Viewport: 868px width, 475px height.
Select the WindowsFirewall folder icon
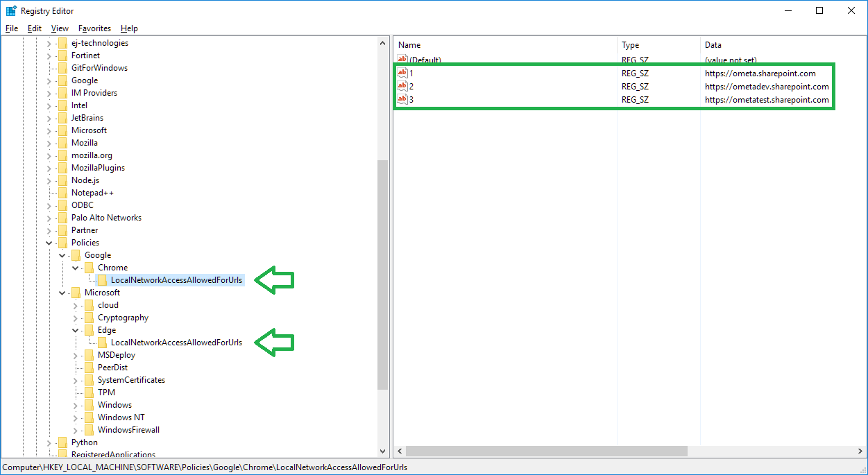pyautogui.click(x=89, y=430)
